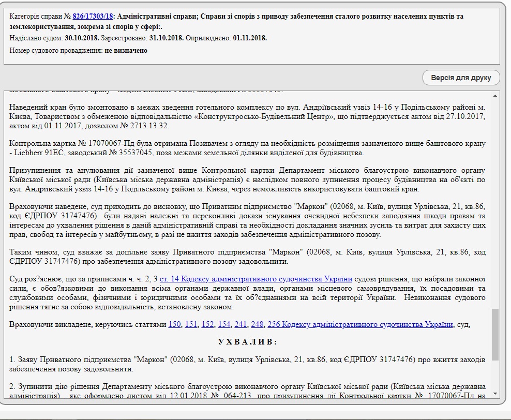Click the paragraph starting with "Таким чином"
The width and height of the screenshot is (511, 420).
247,257
